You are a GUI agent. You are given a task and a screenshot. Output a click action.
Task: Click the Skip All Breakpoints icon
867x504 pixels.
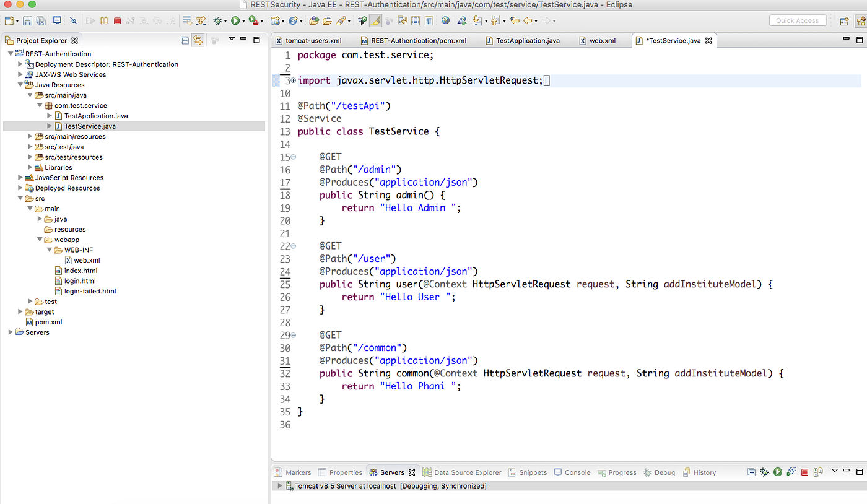[74, 21]
